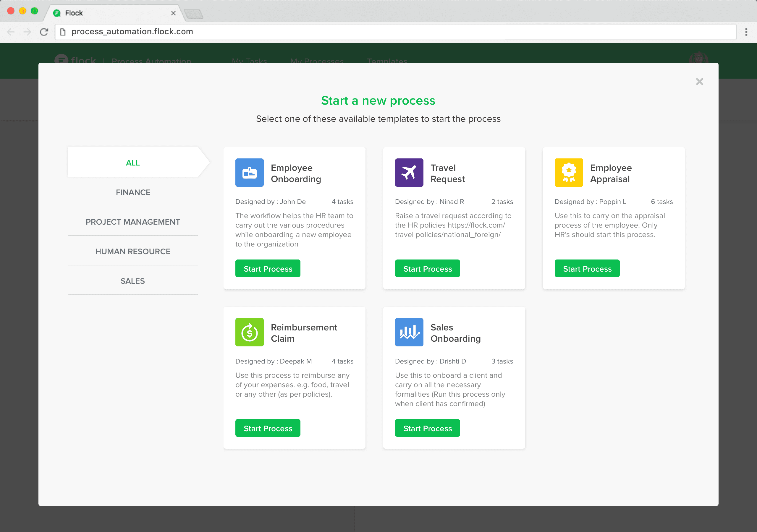
Task: Start the Sales Onboarding process
Action: [x=427, y=428]
